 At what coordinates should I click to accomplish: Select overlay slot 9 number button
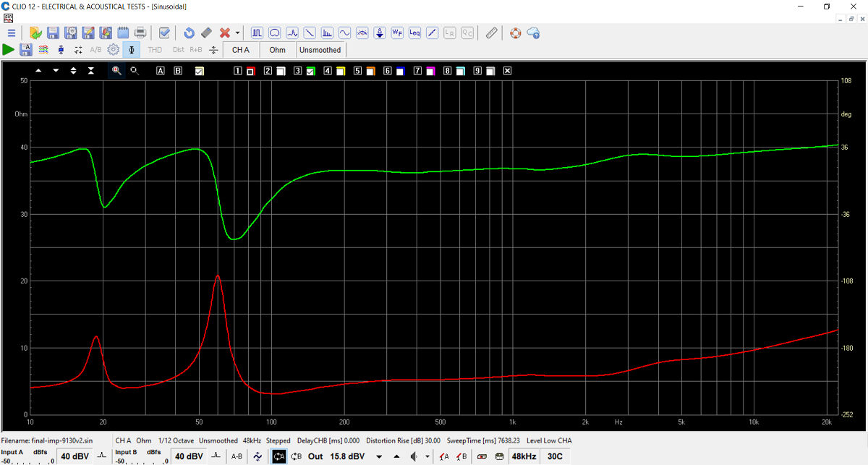click(x=477, y=71)
